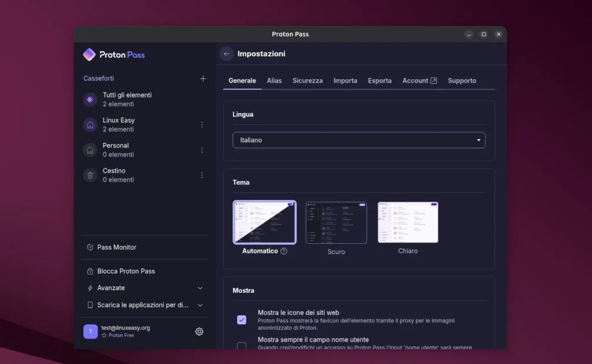Image resolution: width=592 pixels, height=364 pixels.
Task: Add a new vault with plus icon
Action: coord(203,79)
